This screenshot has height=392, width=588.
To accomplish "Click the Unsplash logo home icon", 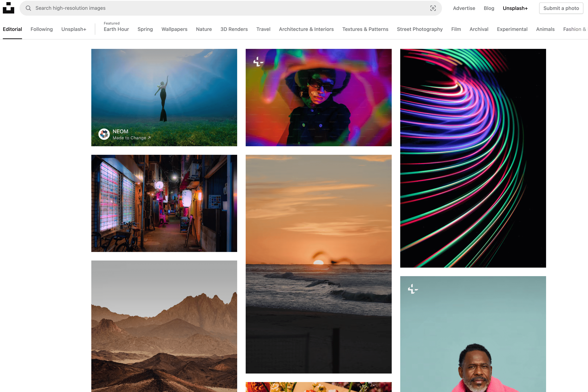I will pyautogui.click(x=9, y=8).
